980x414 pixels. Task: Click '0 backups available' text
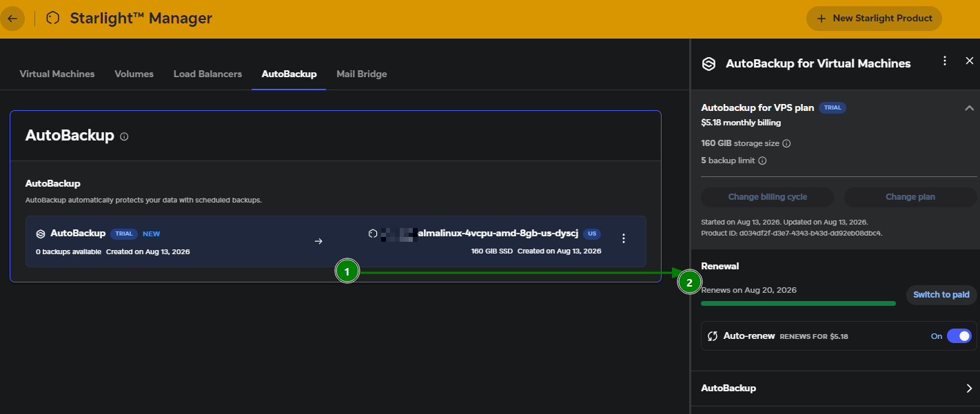[68, 251]
